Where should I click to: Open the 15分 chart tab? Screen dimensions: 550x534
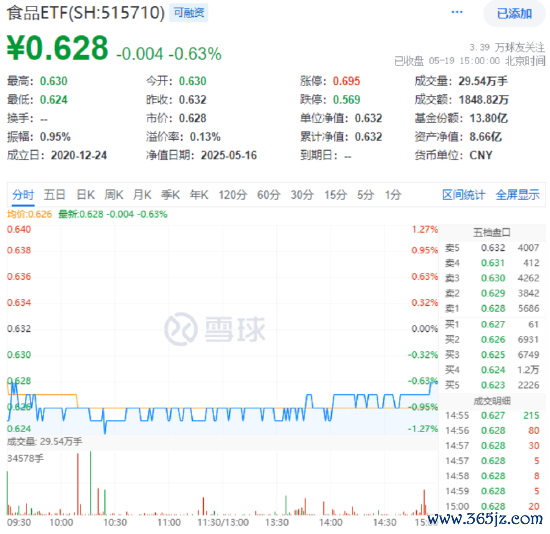coord(336,195)
